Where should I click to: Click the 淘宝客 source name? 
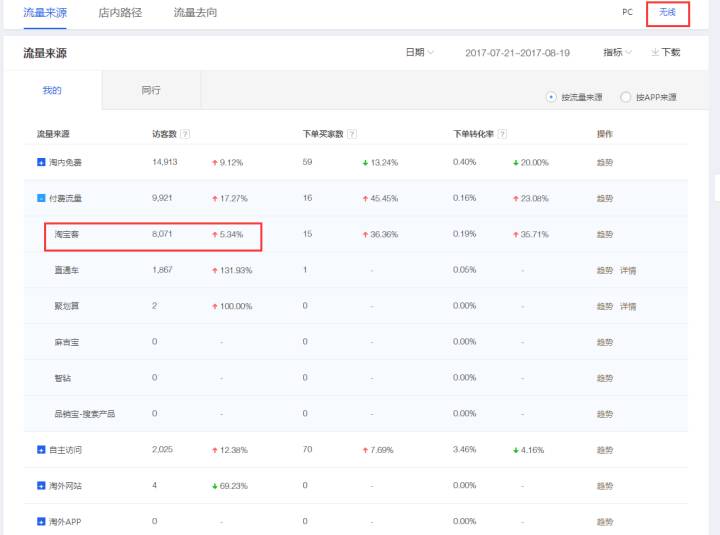pos(67,234)
